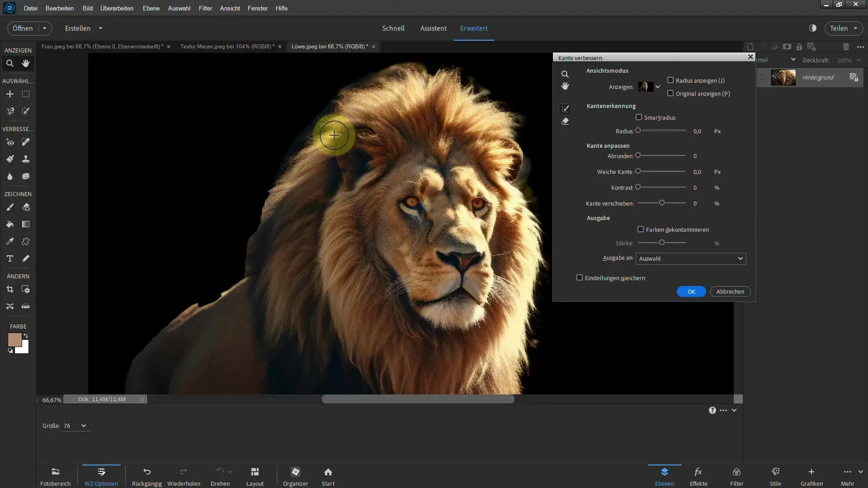Viewport: 868px width, 488px height.
Task: Reset default foreground/background colors
Action: 10,351
